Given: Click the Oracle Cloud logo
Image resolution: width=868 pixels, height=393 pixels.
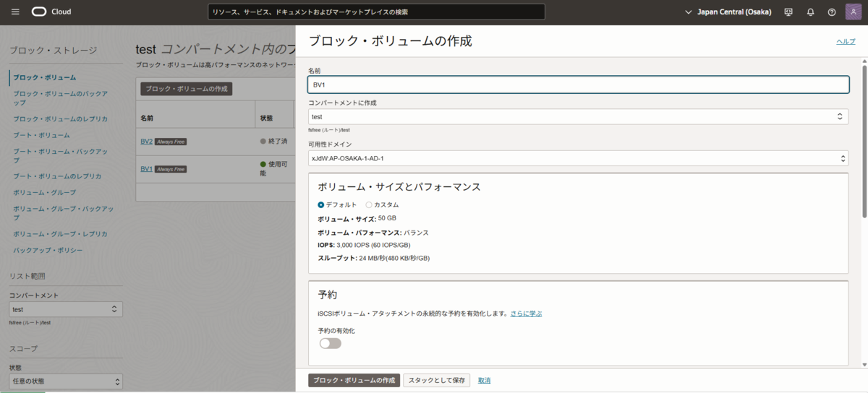Looking at the screenshot, I should click(51, 12).
